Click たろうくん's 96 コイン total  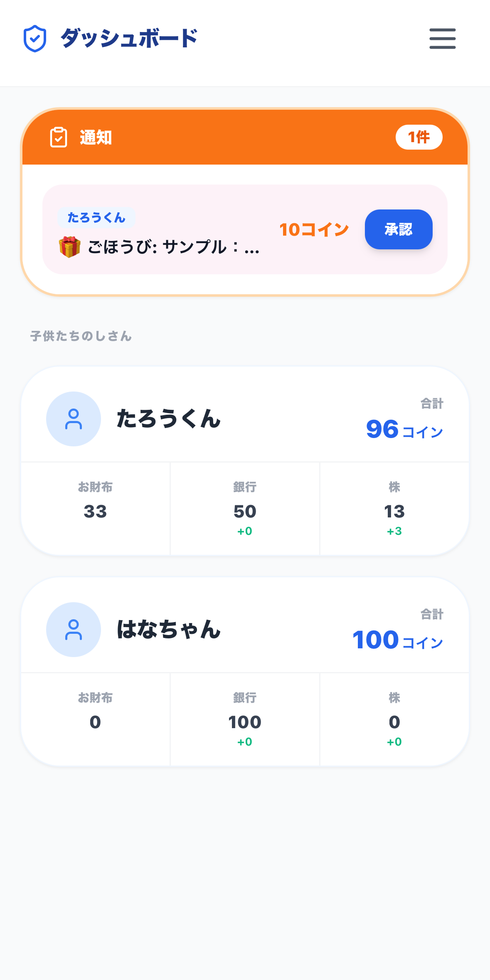[x=404, y=429]
